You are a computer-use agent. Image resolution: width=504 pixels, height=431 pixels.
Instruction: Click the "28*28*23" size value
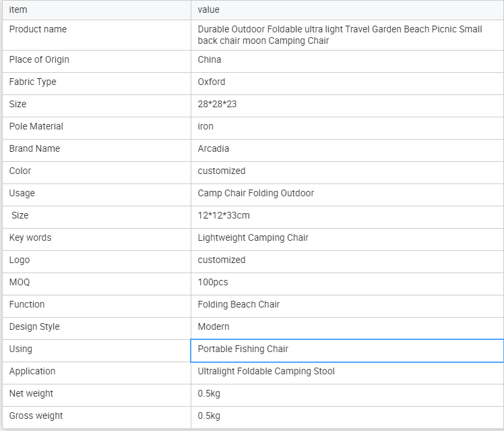click(x=216, y=104)
